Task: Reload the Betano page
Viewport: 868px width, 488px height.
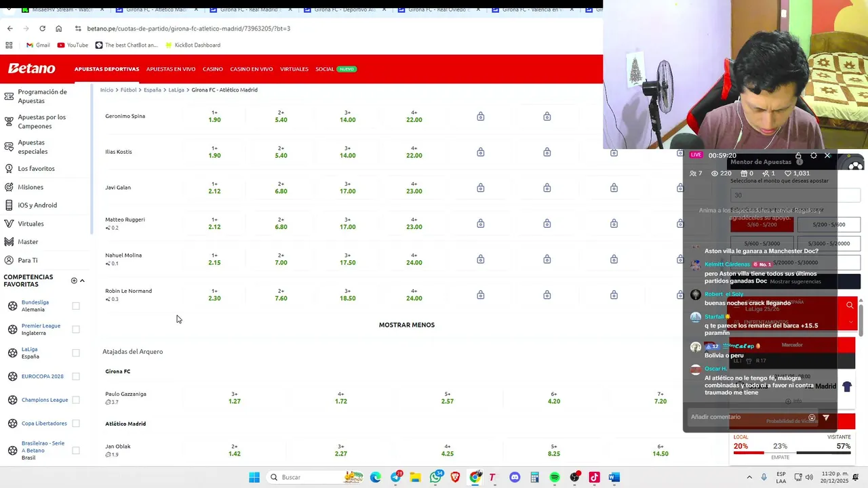Action: pos(42,28)
